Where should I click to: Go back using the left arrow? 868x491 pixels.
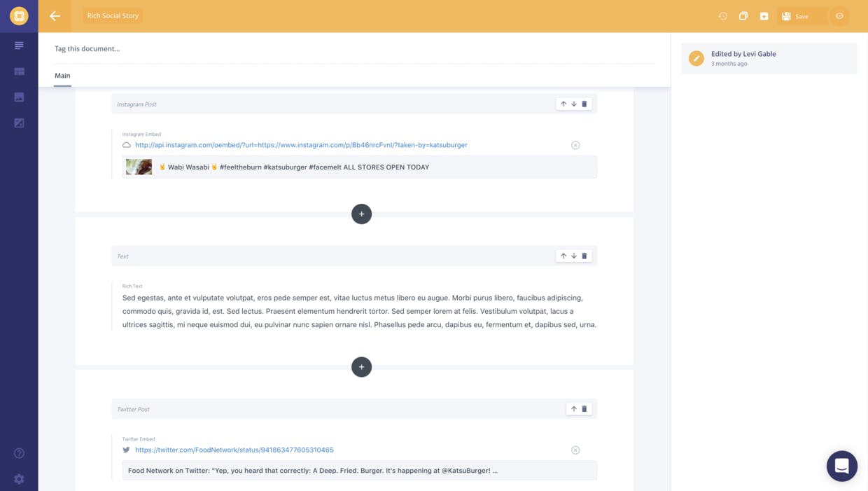click(x=55, y=16)
